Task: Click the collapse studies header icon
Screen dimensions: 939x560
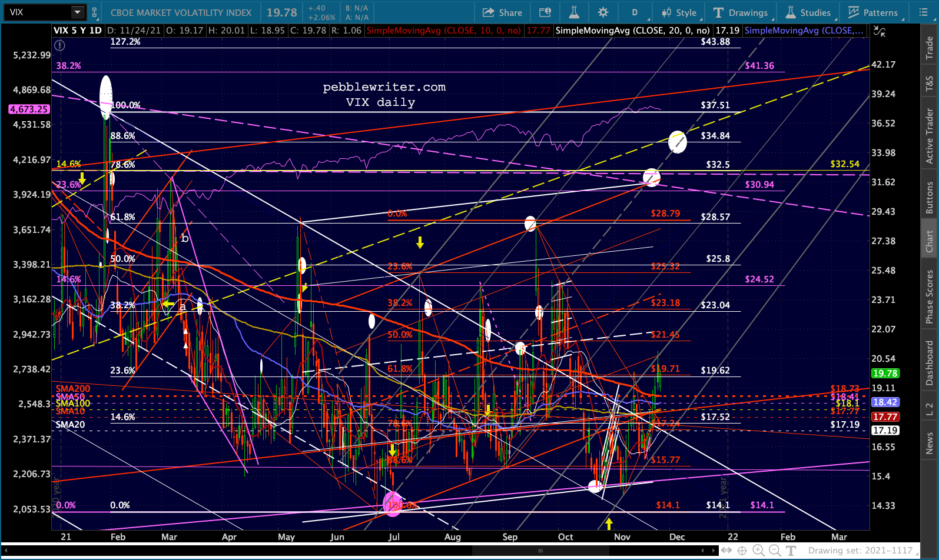Action: pos(880,31)
